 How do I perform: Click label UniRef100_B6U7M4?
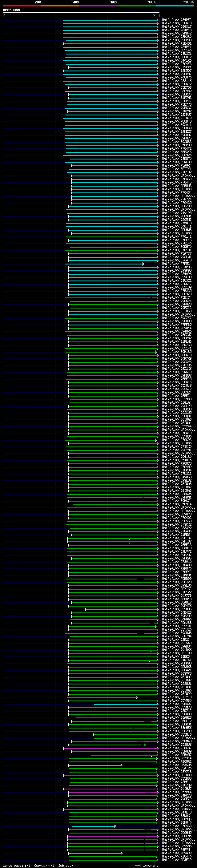[177, 636]
